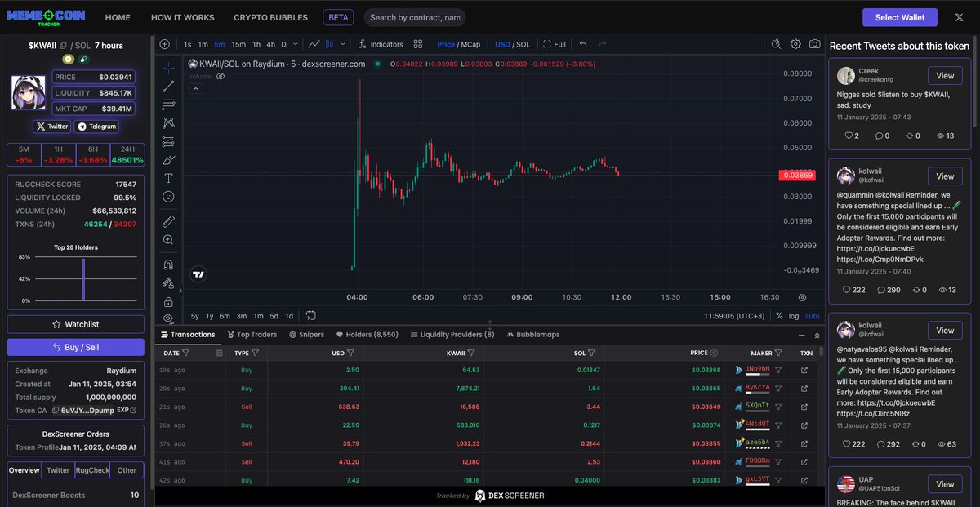Set chart range to 5d

pos(274,316)
